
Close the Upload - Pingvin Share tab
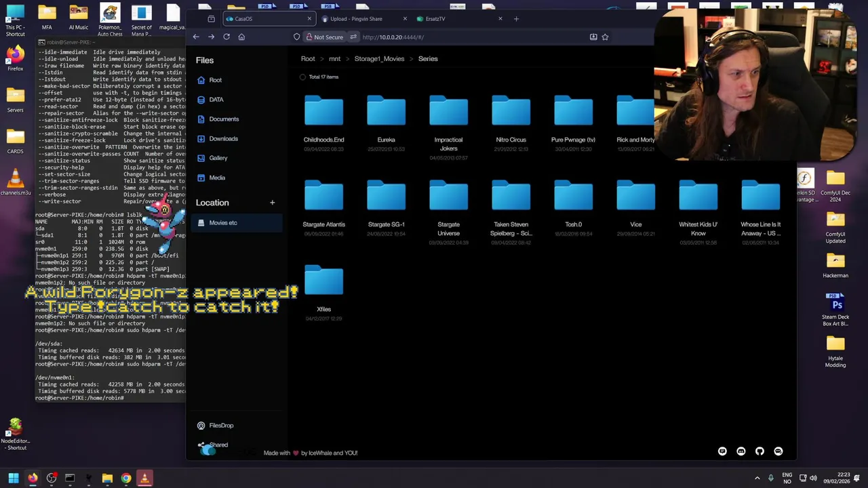point(405,19)
